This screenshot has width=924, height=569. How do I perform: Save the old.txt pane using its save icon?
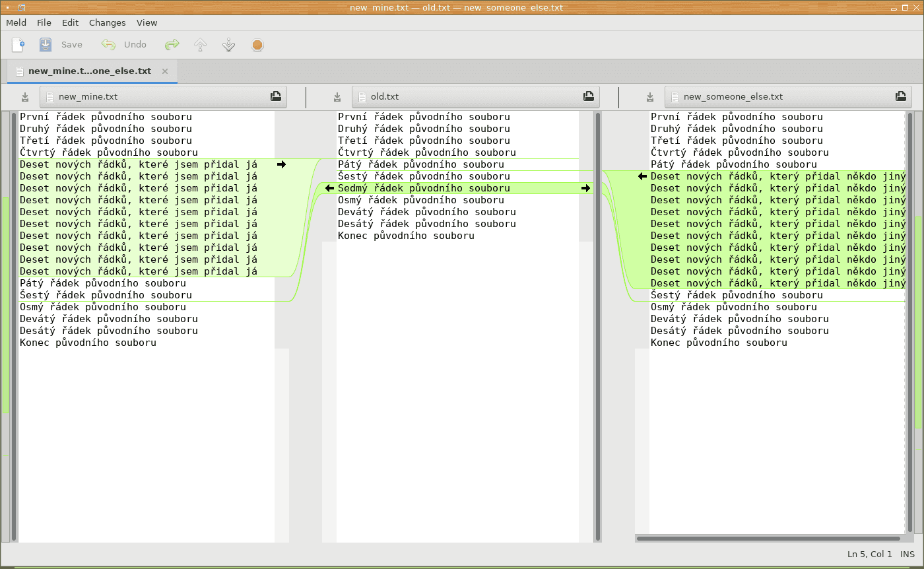tap(337, 97)
